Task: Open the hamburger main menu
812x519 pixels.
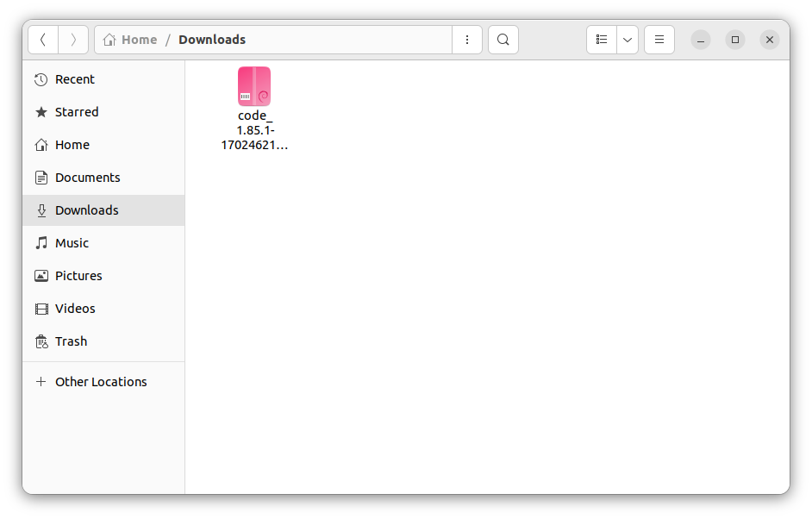Action: [x=659, y=40]
